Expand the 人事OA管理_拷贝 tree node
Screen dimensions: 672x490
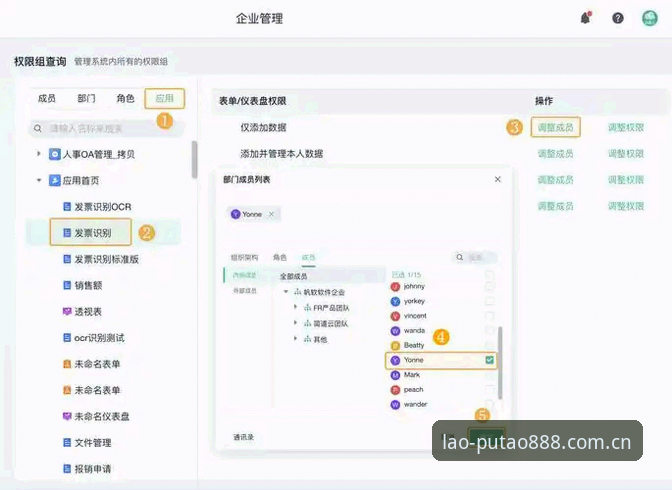39,153
